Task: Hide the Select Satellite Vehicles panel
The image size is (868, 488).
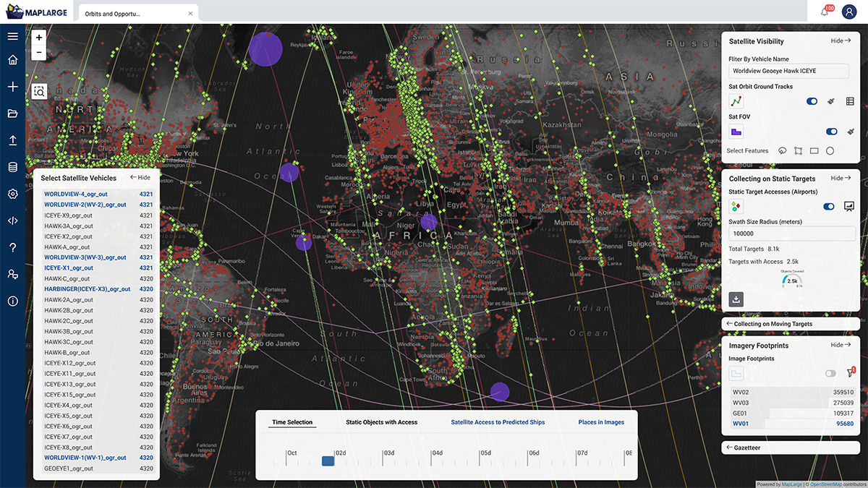Action: click(x=140, y=177)
